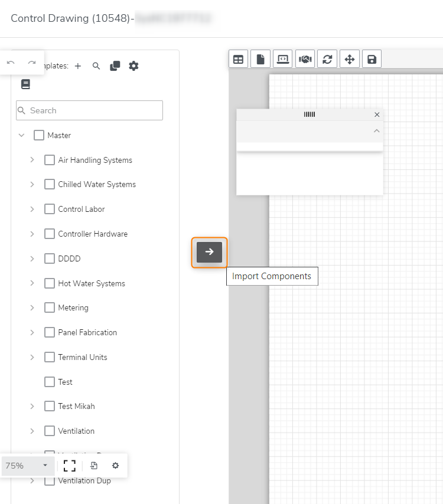Expand the DDDD node
This screenshot has width=443, height=504.
pos(32,258)
